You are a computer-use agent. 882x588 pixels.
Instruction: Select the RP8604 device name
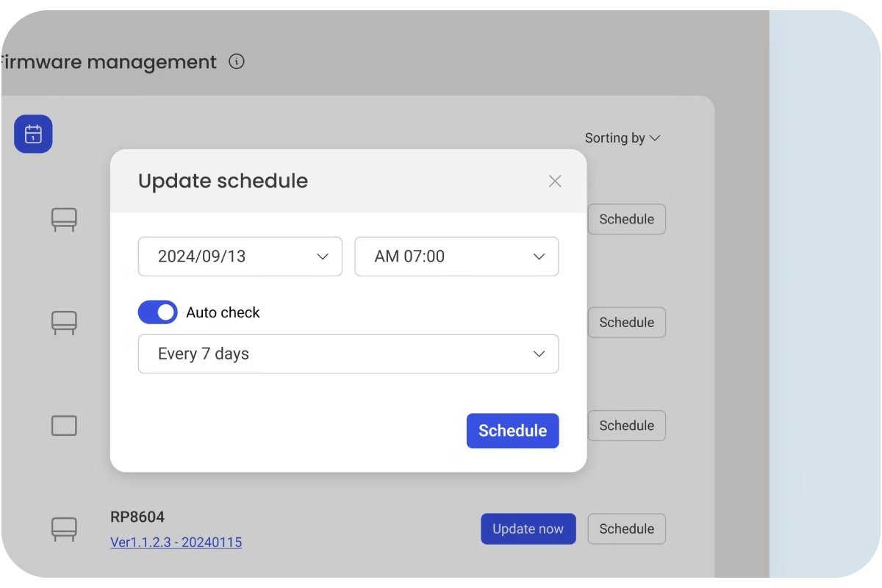click(137, 517)
